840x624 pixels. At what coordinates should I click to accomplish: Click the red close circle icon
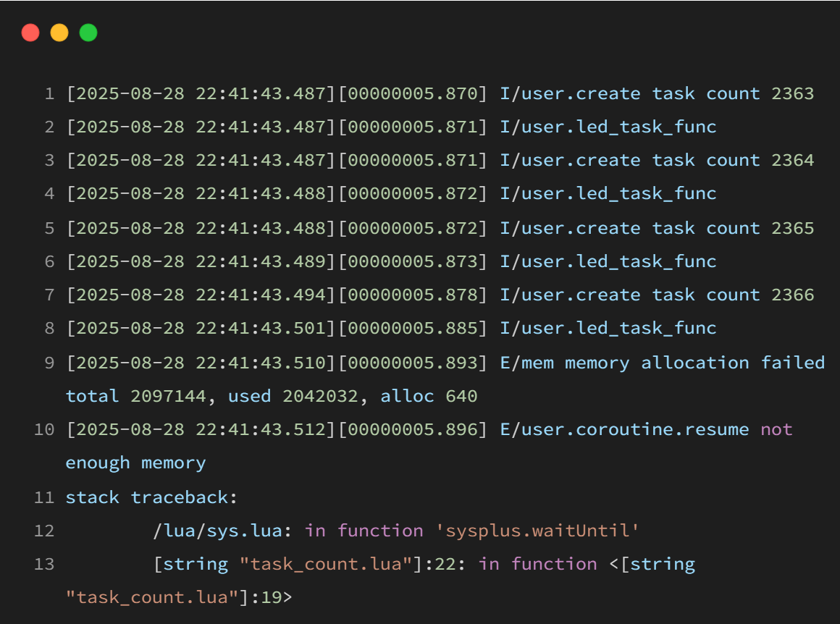click(30, 33)
